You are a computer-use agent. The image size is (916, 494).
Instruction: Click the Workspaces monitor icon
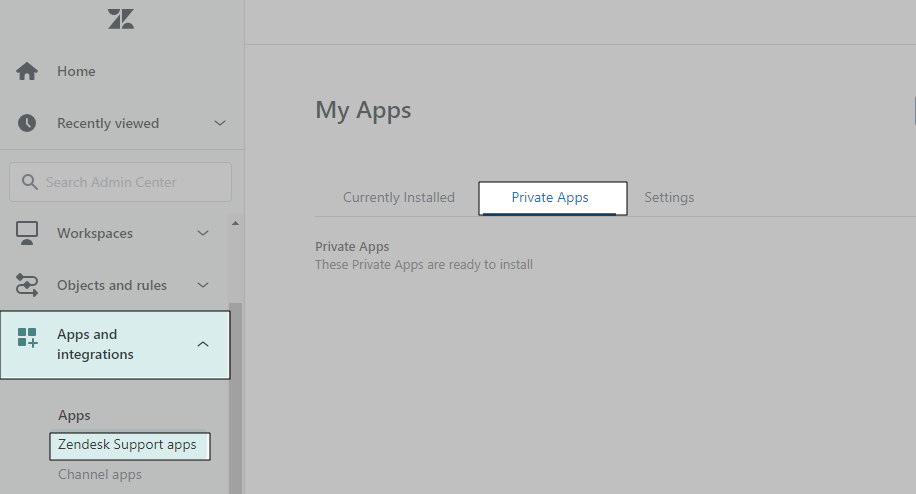27,233
